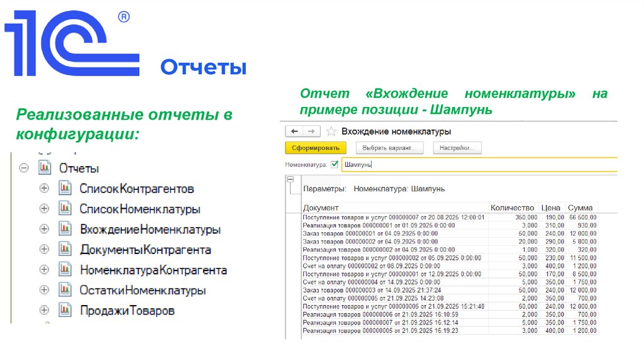
Task: Open Поступление товаров и услуг 000000001 row
Action: [450, 274]
